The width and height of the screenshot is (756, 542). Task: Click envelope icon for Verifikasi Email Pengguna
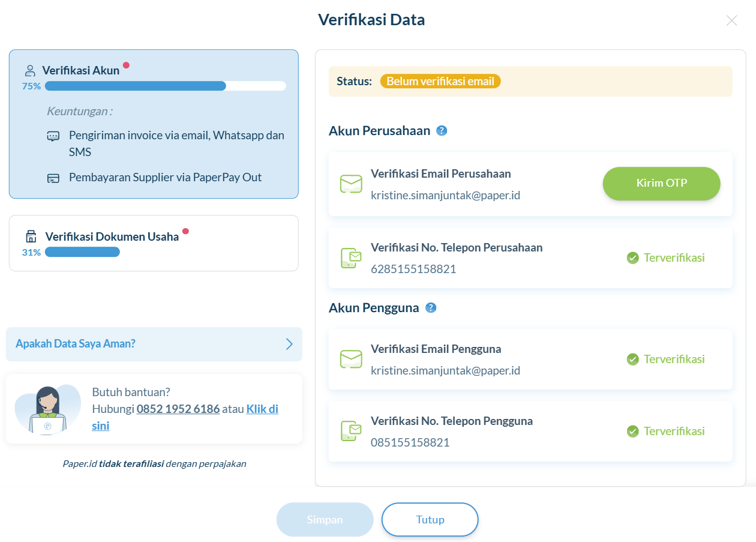point(351,360)
